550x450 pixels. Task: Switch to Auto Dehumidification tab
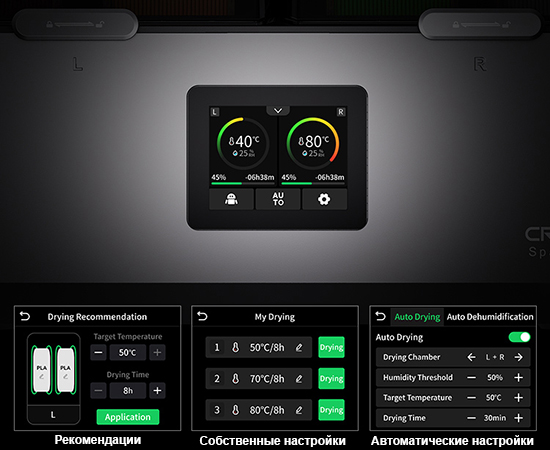(490, 317)
